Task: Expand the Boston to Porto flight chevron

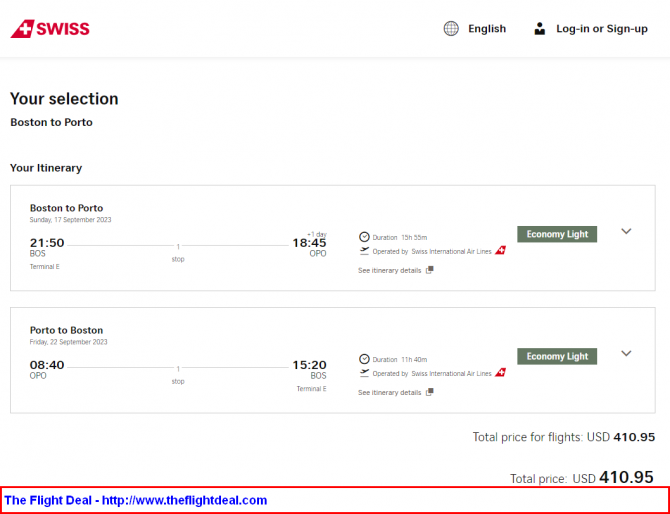Action: 626,231
